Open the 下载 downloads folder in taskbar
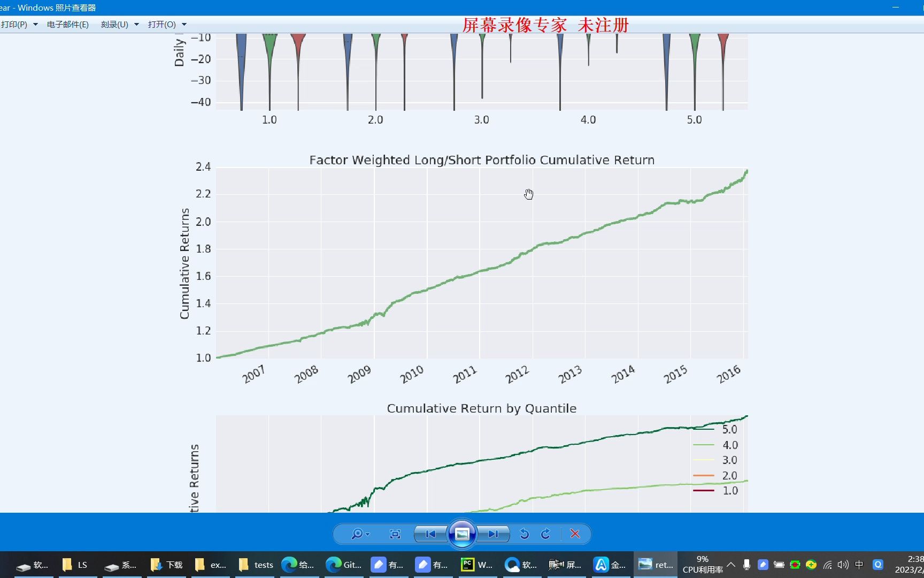 pos(167,565)
